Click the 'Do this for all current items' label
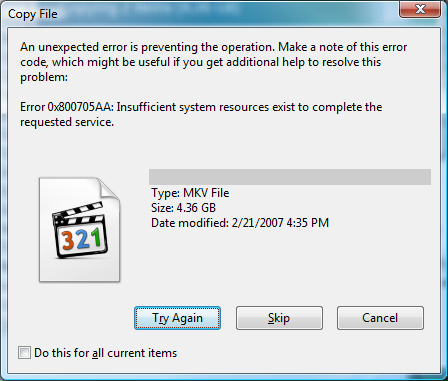This screenshot has height=381, width=448. click(x=105, y=353)
